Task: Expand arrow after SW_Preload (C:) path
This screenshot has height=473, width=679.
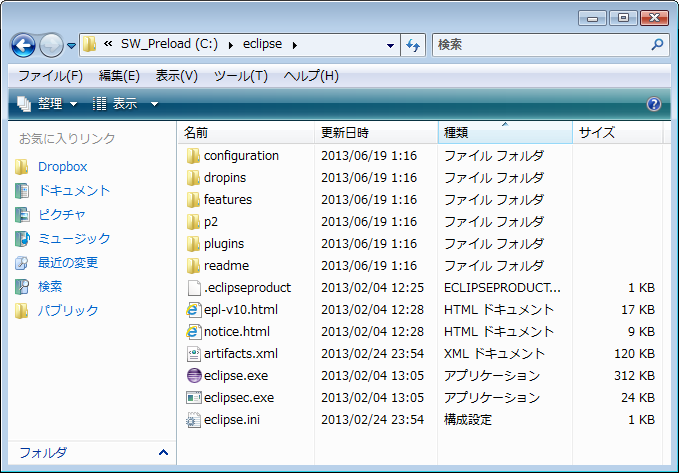Action: coord(231,45)
